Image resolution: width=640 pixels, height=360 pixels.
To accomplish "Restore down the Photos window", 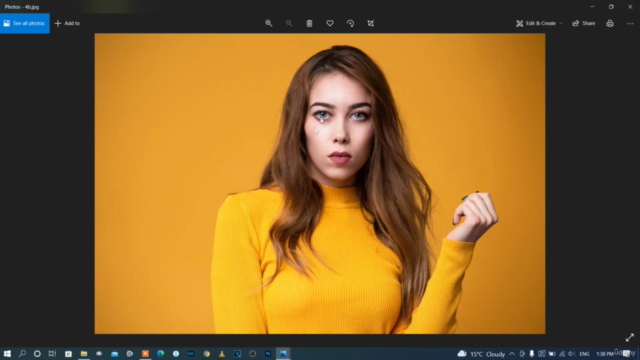I will point(611,7).
